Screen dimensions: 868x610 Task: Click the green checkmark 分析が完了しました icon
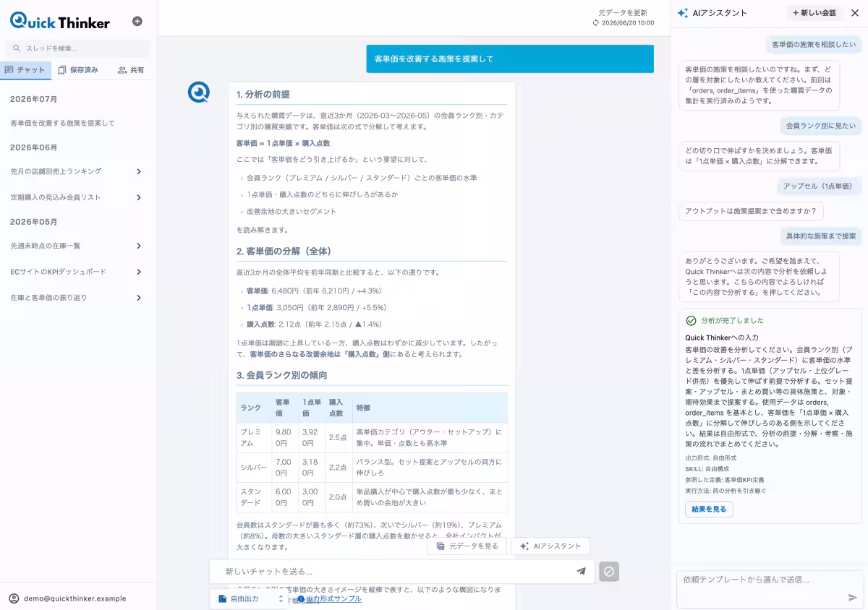[x=691, y=320]
